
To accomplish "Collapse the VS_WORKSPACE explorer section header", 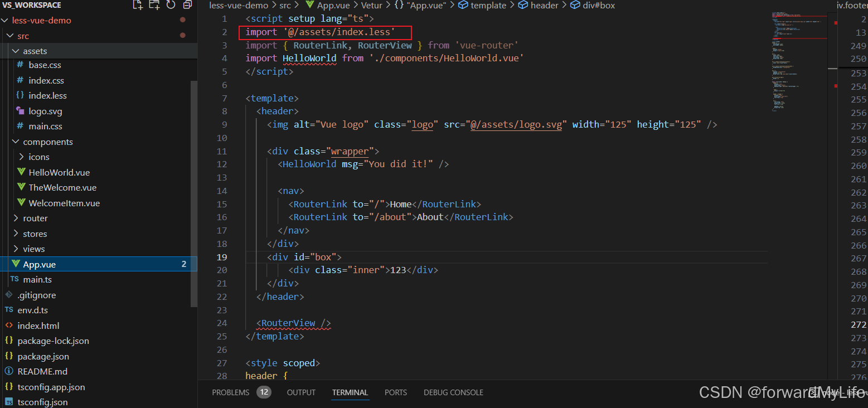I will (x=32, y=5).
